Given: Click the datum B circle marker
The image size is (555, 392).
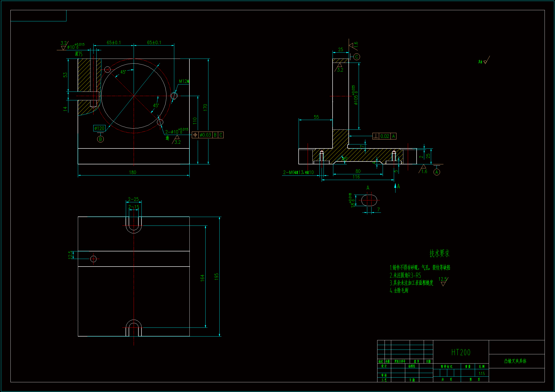Looking at the screenshot, I should [x=100, y=139].
